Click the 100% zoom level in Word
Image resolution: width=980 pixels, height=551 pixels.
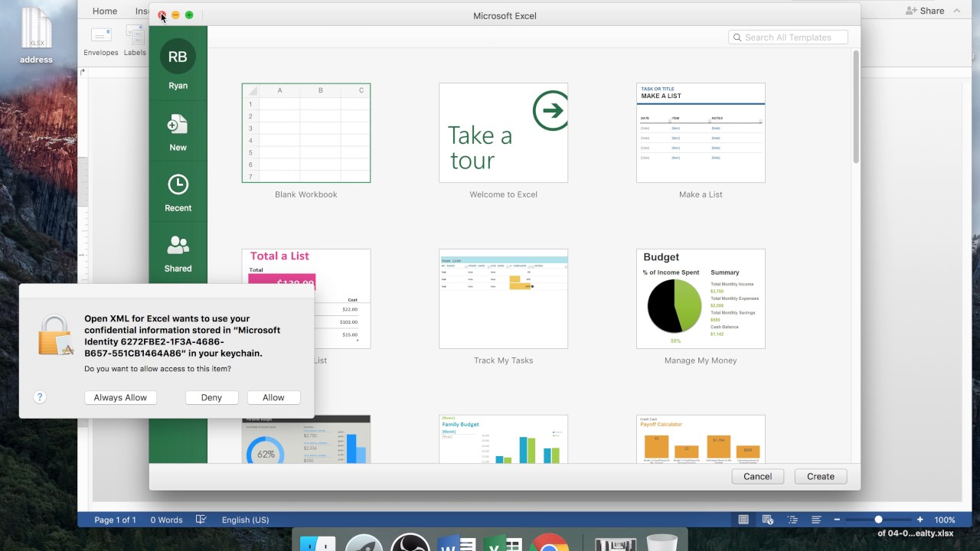pyautogui.click(x=945, y=520)
